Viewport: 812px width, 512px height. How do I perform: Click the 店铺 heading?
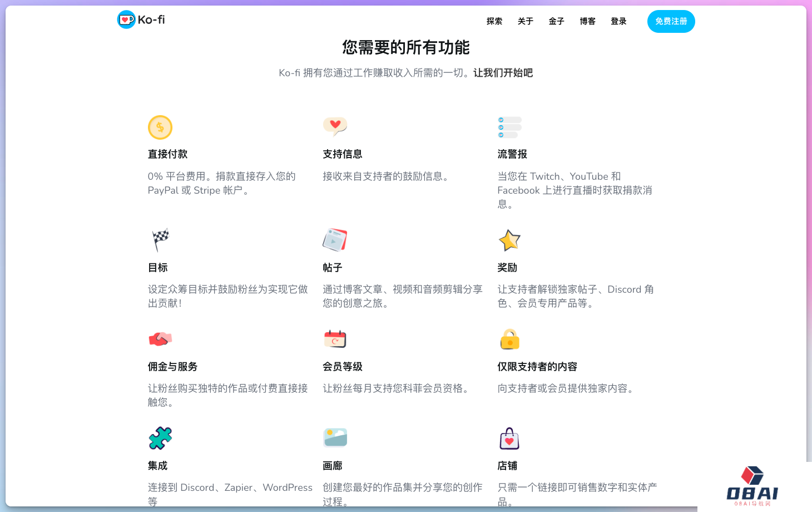(507, 466)
